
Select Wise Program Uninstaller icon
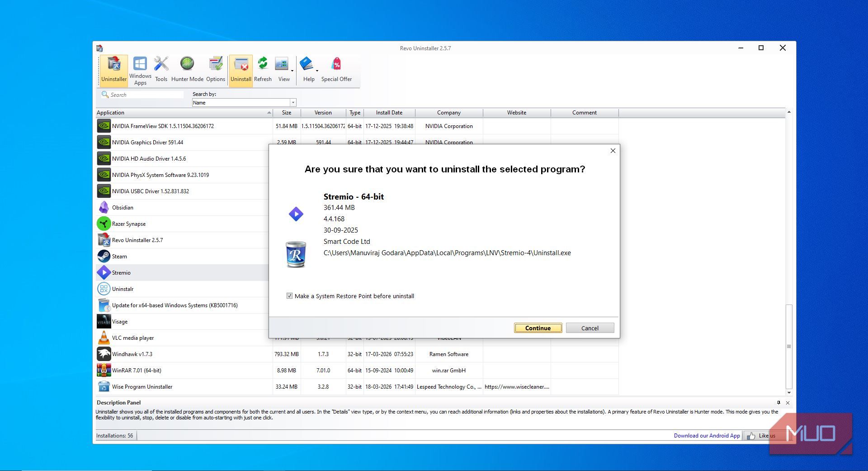[104, 386]
